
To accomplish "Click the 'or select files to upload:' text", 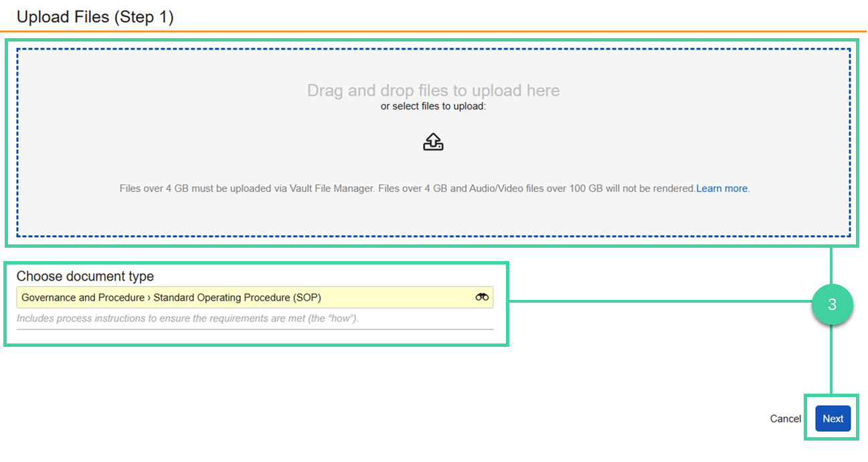I will point(434,106).
